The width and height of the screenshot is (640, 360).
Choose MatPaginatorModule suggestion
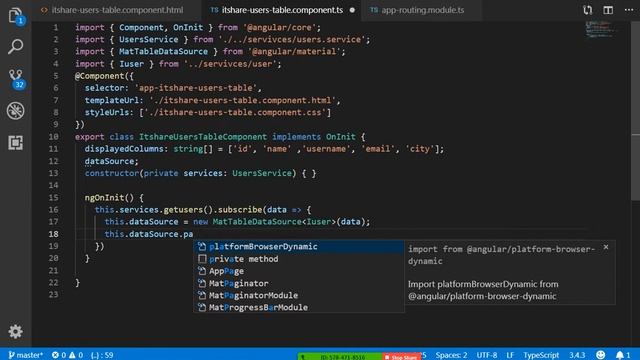pyautogui.click(x=299, y=295)
